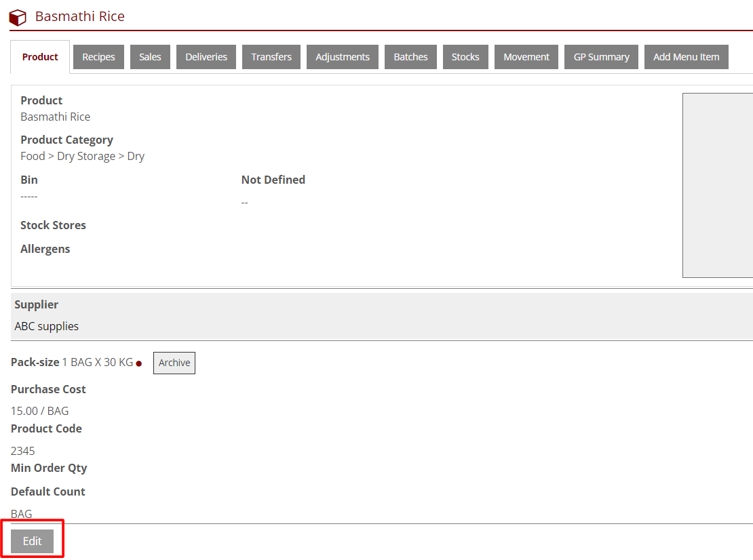The height and width of the screenshot is (560, 753).
Task: View the GP Summary tab
Action: point(601,57)
